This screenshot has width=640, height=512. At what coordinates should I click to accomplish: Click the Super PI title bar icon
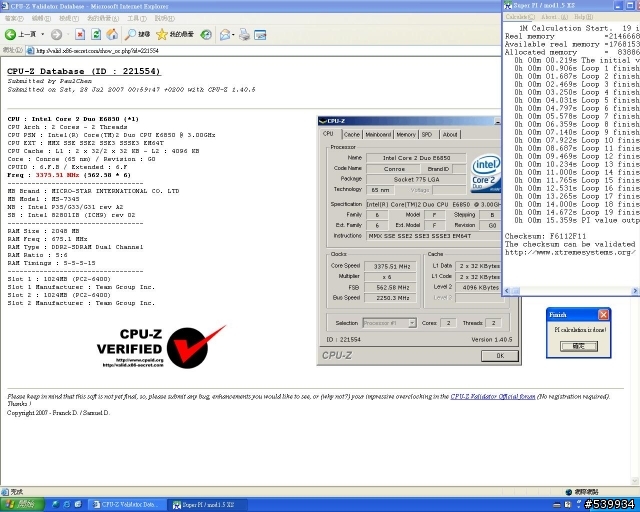click(508, 5)
